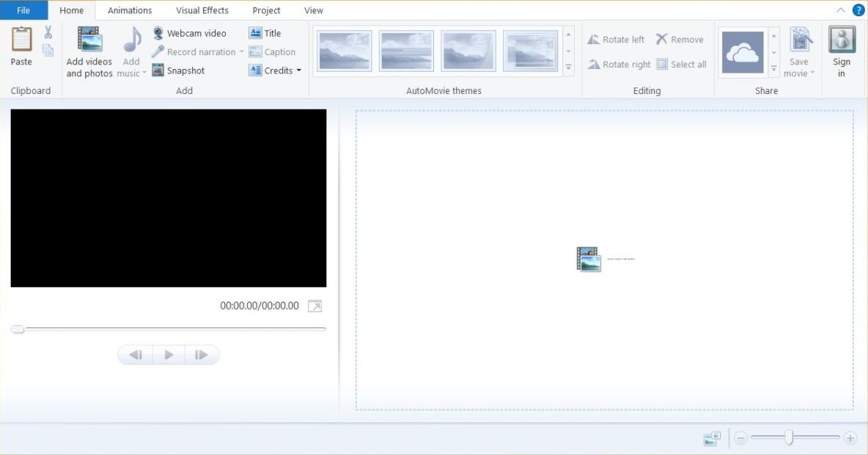Viewport: 868px width, 455px height.
Task: Select the Webcam video tool
Action: click(189, 33)
